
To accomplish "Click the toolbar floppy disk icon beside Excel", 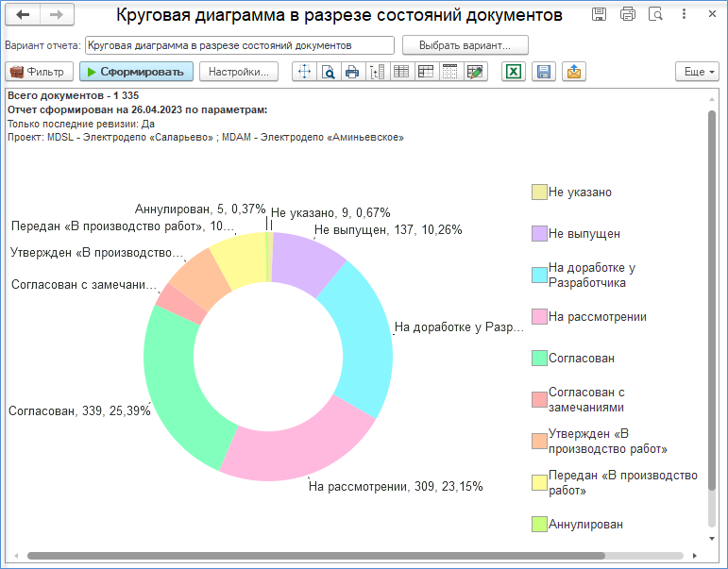I will tap(543, 72).
